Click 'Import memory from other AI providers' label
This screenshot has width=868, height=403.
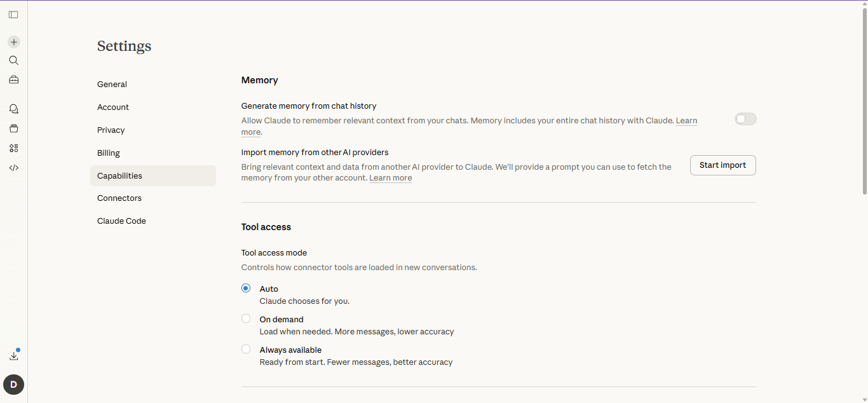315,153
